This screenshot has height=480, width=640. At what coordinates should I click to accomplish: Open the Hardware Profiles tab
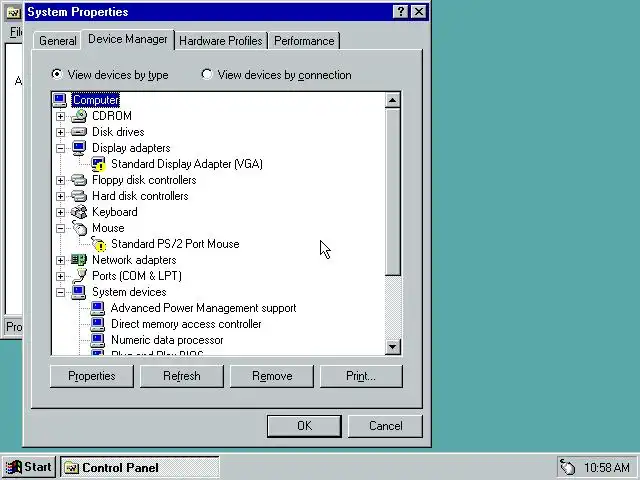point(221,41)
